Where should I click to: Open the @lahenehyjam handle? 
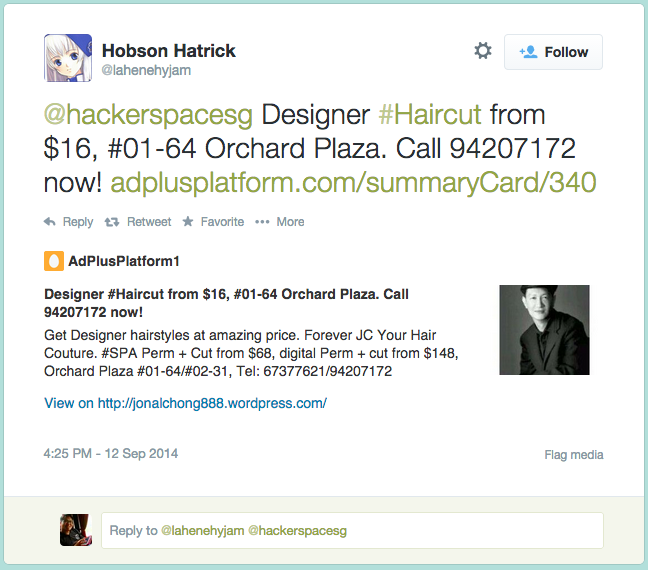point(146,70)
